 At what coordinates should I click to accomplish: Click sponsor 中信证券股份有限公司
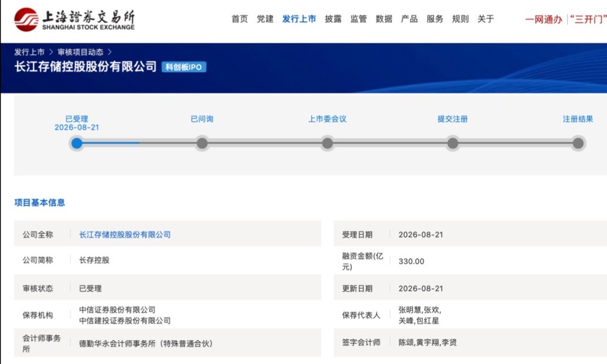pyautogui.click(x=117, y=310)
